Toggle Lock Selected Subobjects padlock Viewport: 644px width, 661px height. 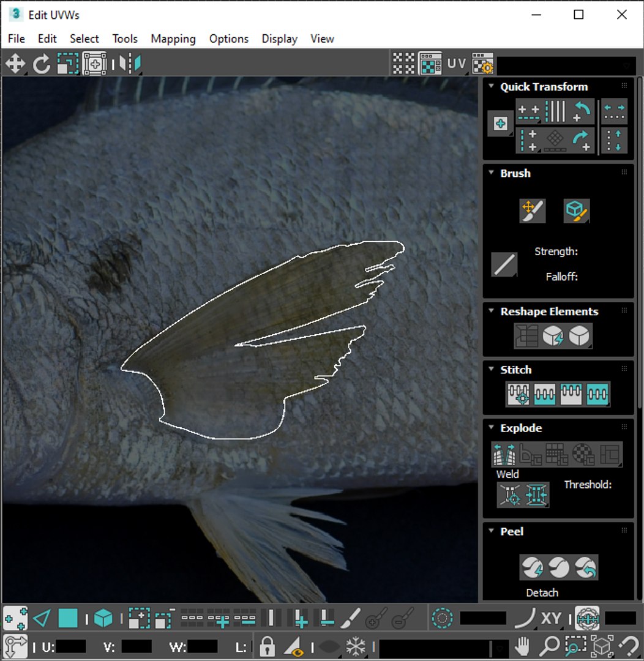tap(267, 646)
